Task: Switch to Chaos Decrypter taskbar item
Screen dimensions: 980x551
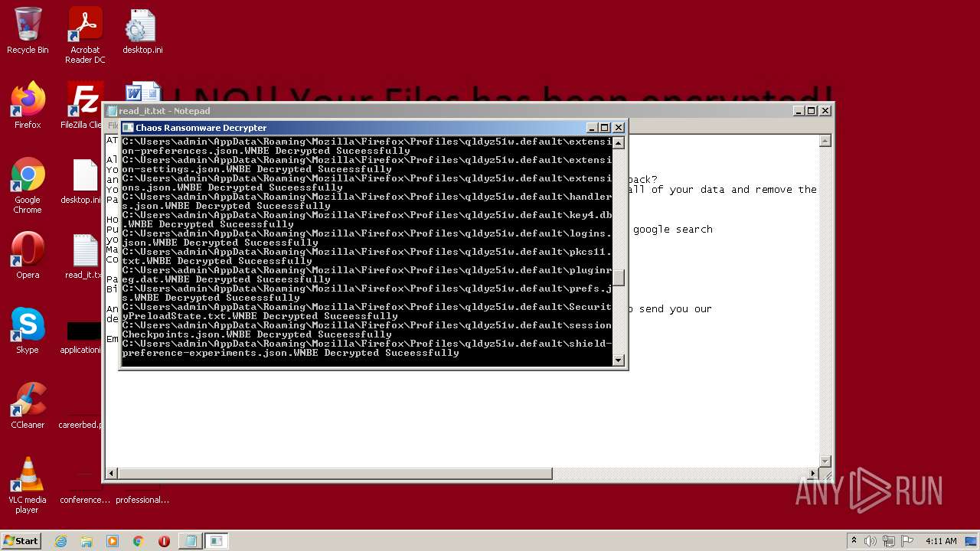Action: pyautogui.click(x=217, y=541)
